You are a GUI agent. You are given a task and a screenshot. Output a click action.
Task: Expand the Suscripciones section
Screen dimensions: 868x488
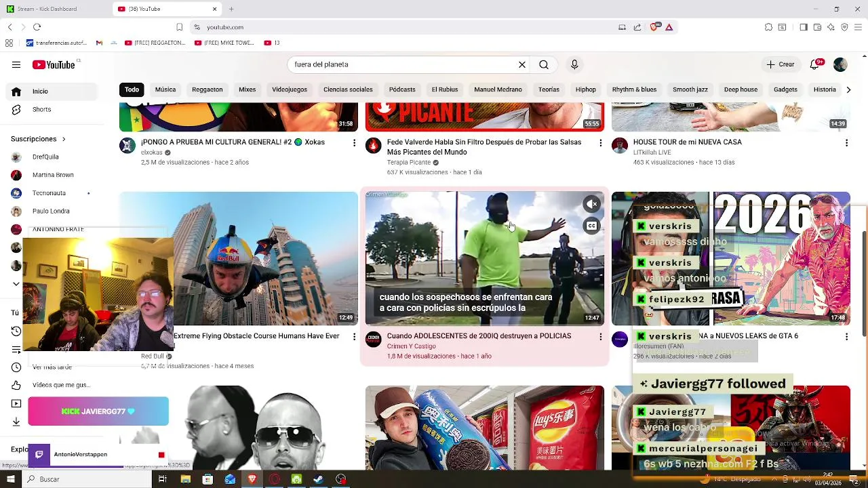[x=39, y=139]
